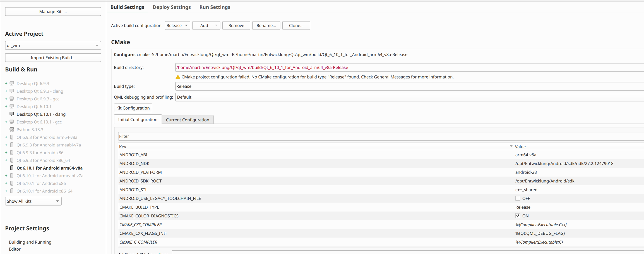Open the Show All Kits dropdown
The width and height of the screenshot is (644, 254).
33,201
